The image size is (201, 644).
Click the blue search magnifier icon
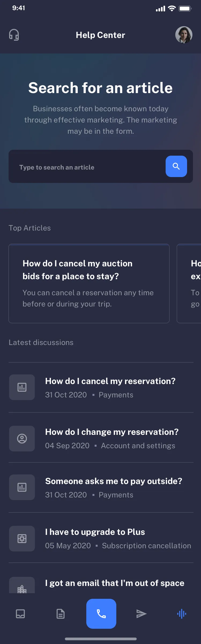[176, 166]
